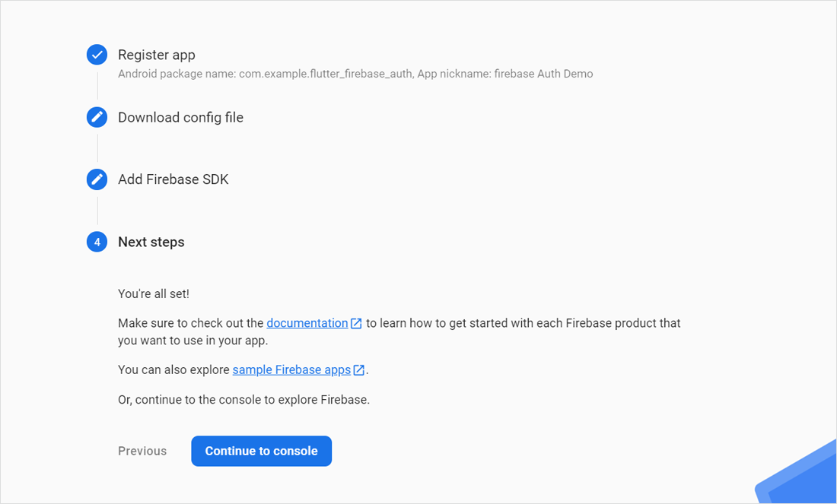Click connector line below Add Firebase SDK step
The width and height of the screenshot is (837, 504).
tap(97, 211)
